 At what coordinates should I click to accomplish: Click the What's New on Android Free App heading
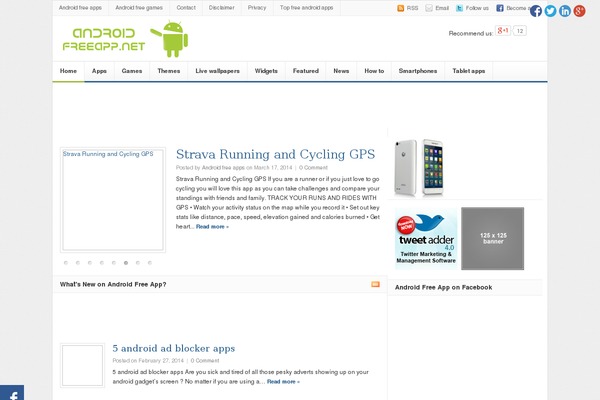pos(113,284)
